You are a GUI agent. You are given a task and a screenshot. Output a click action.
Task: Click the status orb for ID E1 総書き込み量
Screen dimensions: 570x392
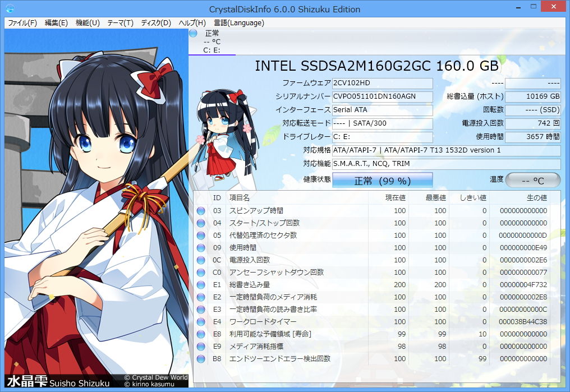point(201,285)
